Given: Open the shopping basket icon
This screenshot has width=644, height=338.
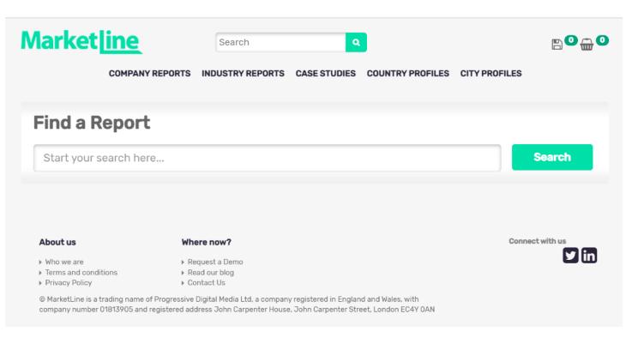Looking at the screenshot, I should pyautogui.click(x=587, y=45).
